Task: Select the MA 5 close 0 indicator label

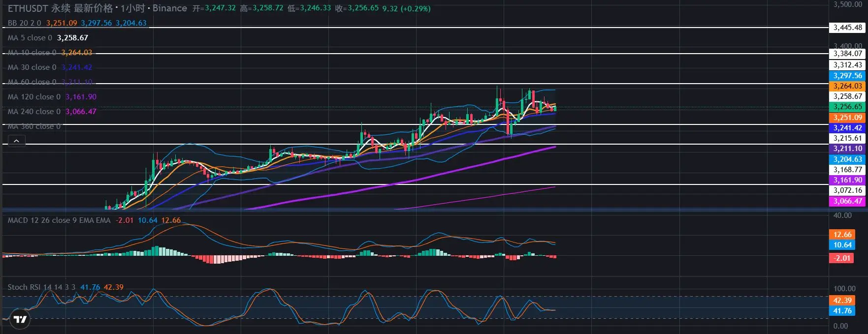Action: pyautogui.click(x=30, y=38)
